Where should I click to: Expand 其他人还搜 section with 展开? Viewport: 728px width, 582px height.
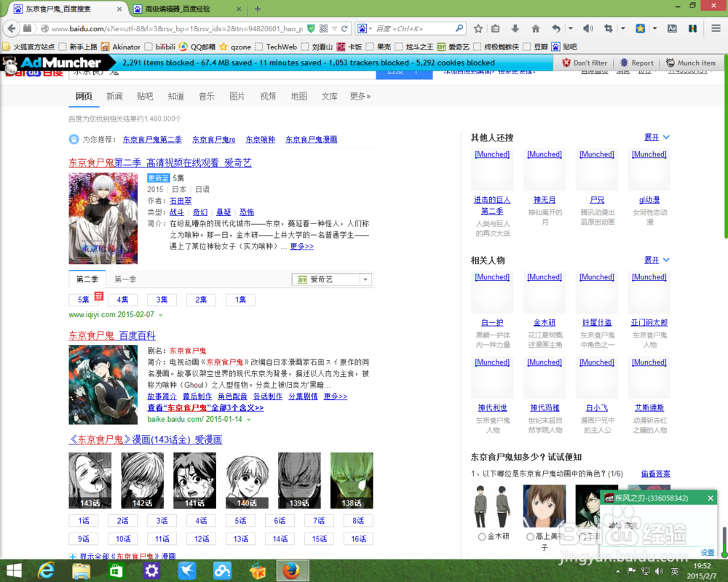click(657, 137)
